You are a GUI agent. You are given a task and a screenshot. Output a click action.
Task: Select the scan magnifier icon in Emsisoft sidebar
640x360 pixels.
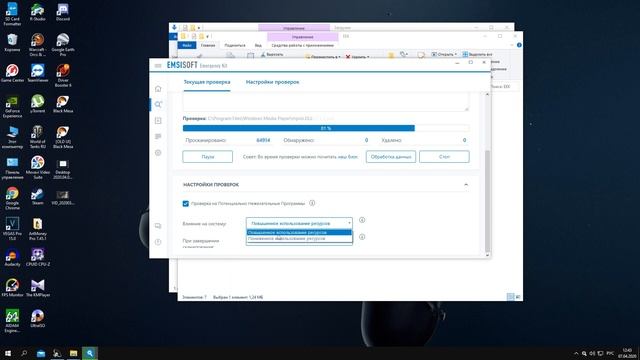[x=158, y=104]
